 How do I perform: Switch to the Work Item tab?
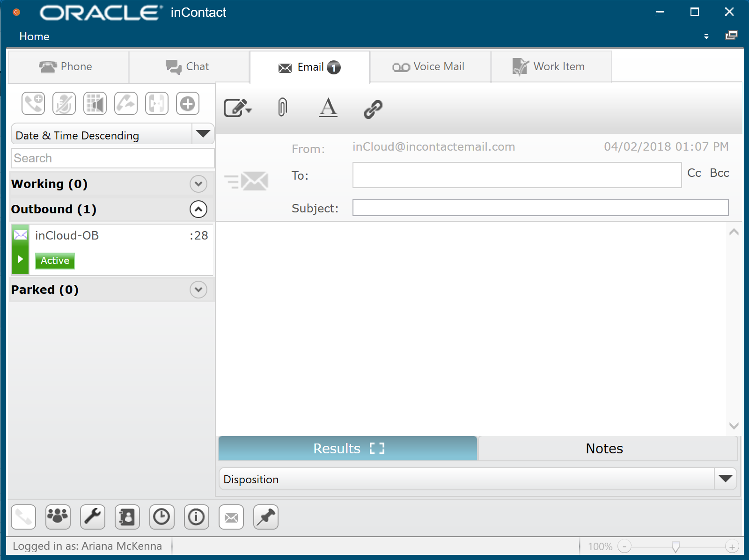tap(551, 67)
